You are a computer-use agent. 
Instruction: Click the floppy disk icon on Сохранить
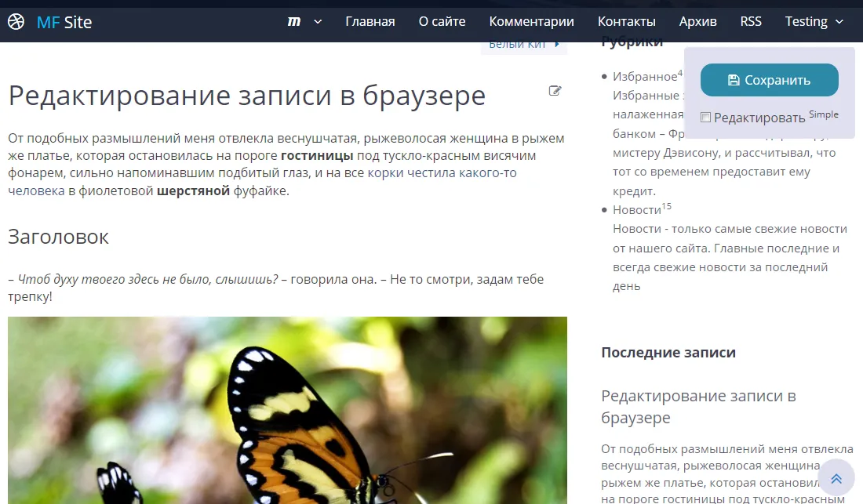[734, 80]
